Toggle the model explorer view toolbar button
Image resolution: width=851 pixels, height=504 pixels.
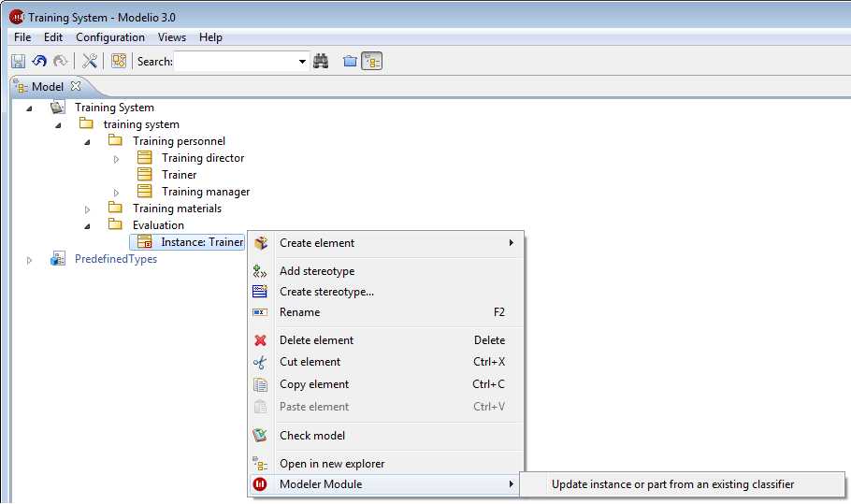click(x=371, y=62)
